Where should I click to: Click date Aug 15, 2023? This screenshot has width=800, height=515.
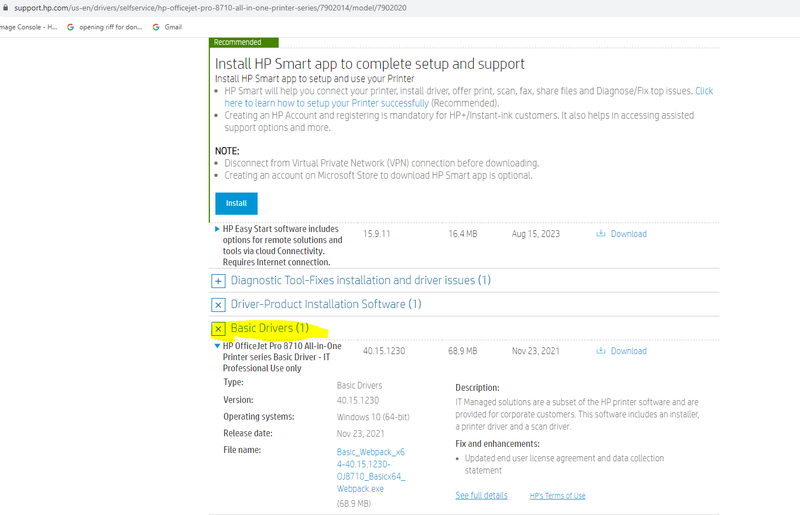536,234
